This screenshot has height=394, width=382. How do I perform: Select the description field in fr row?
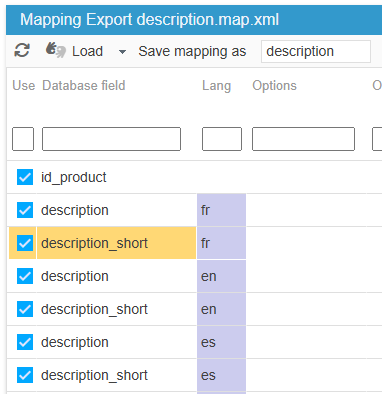[x=117, y=210]
